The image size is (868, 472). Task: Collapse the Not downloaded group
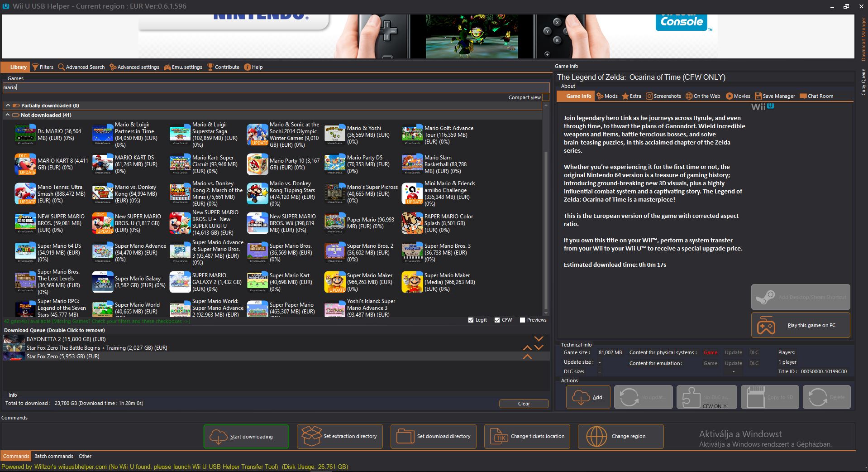pyautogui.click(x=8, y=115)
